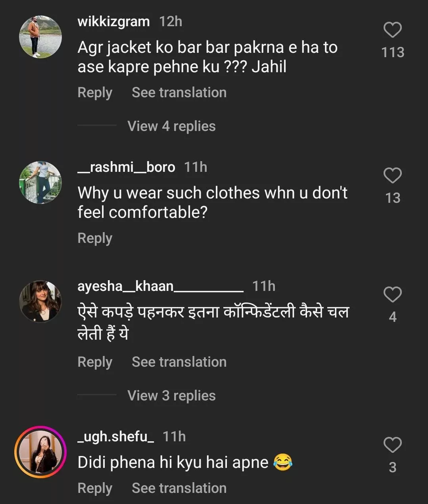Open __rashmi__boro's profile avatar

(40, 183)
